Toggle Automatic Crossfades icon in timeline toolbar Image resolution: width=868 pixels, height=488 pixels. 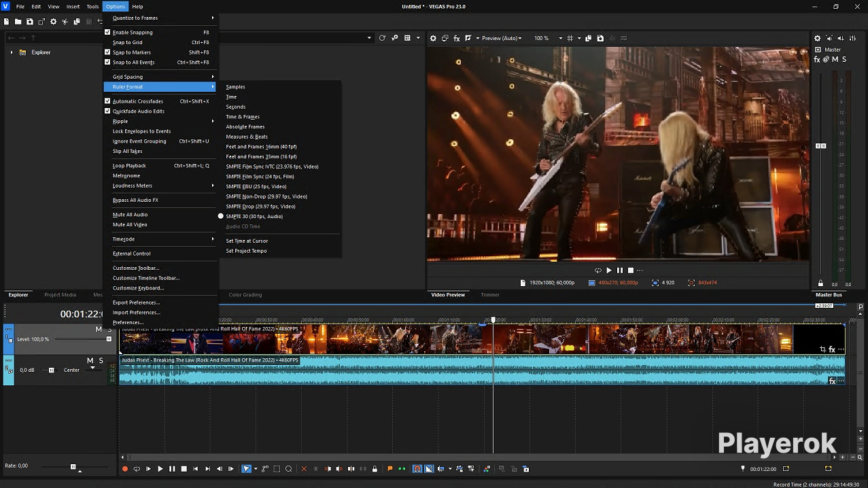pos(429,469)
